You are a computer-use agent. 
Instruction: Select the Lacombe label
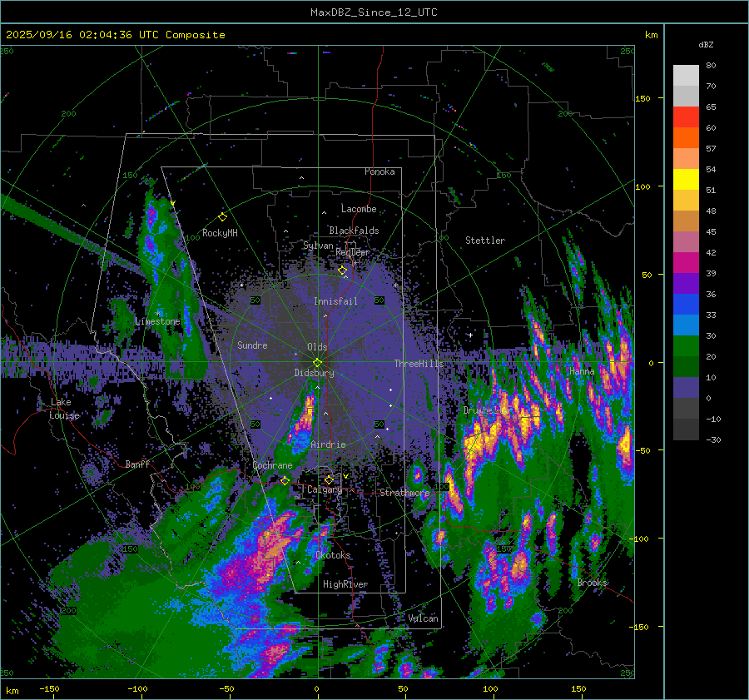click(x=359, y=209)
